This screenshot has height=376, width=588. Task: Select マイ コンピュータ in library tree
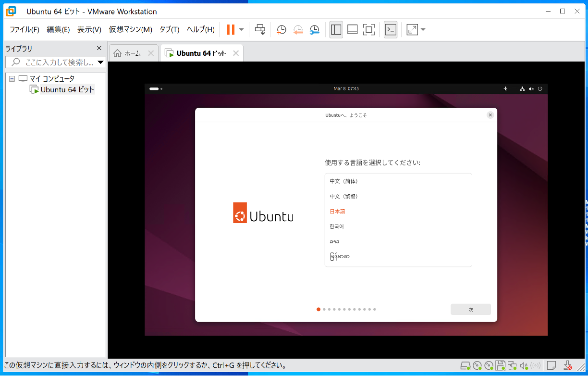point(52,79)
